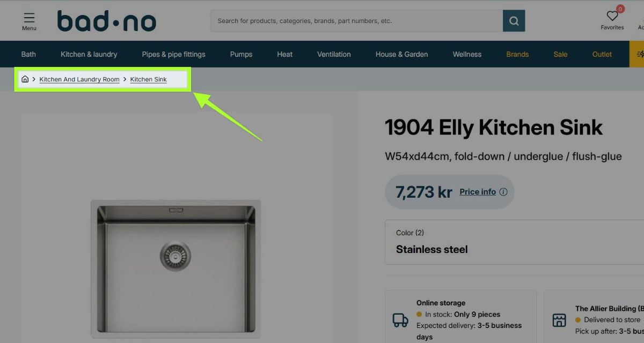Screen dimensions: 644x343
Task: Focus the product search field
Action: pyautogui.click(x=356, y=21)
